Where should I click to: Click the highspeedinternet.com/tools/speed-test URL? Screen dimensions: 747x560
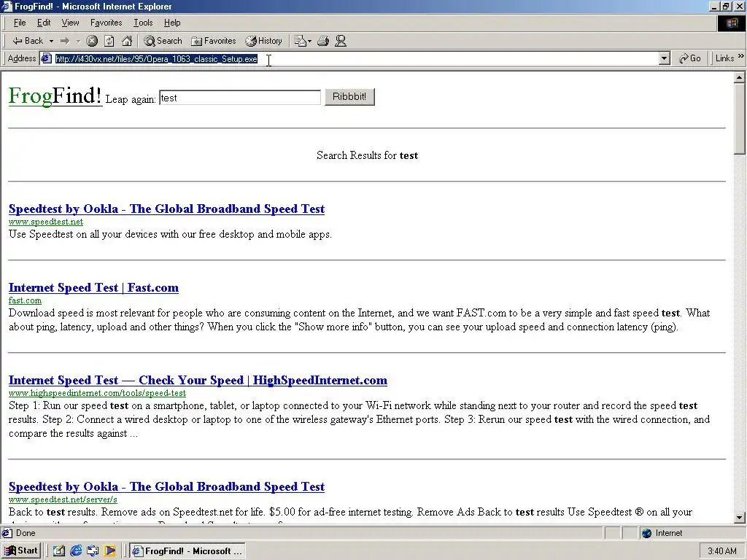97,393
